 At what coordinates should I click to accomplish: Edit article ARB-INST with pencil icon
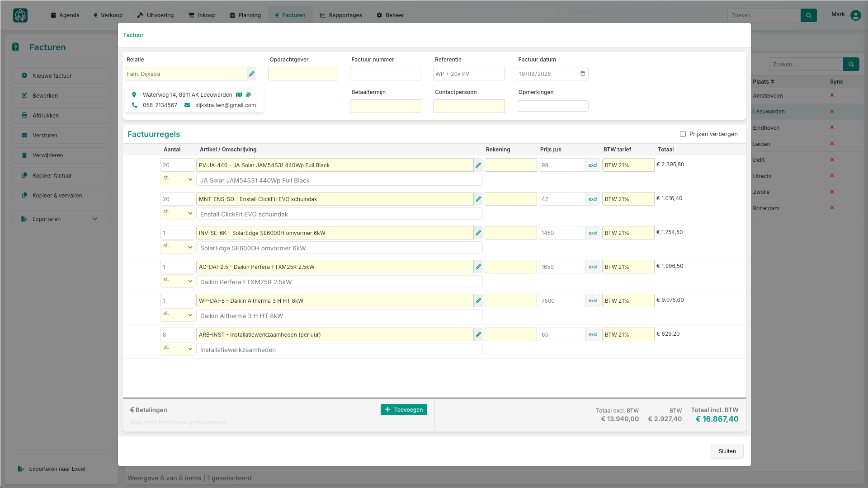point(478,335)
